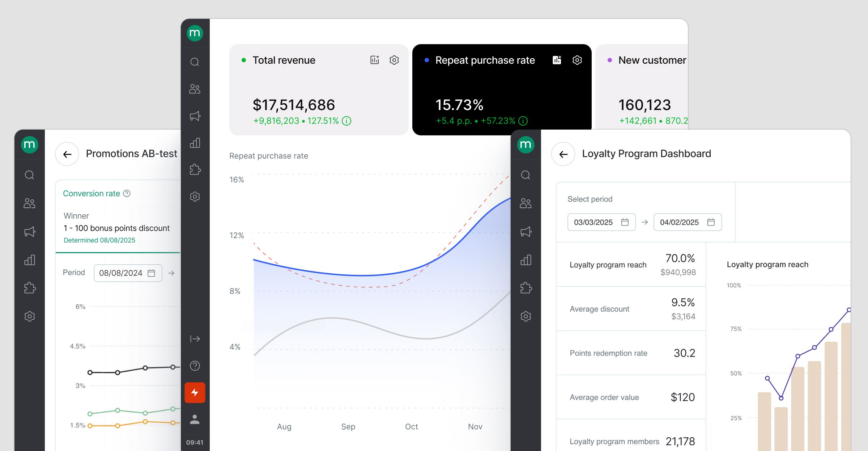Open bar chart analytics icon in left window sidebar
The height and width of the screenshot is (451, 868).
tap(30, 260)
